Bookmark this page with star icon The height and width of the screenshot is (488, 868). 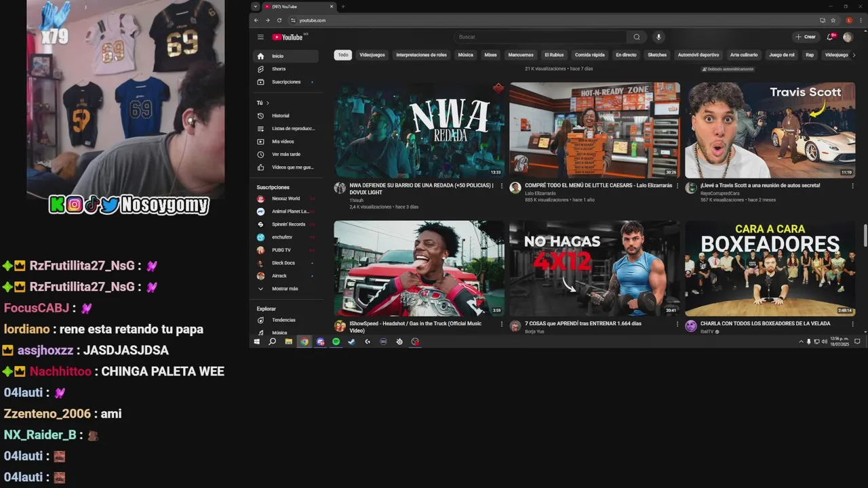833,20
